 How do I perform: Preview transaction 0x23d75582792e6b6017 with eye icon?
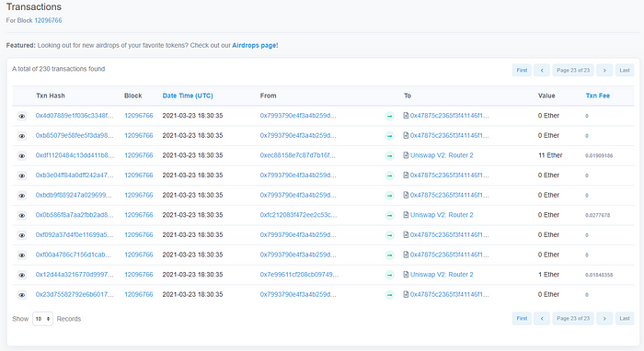[x=22, y=295]
